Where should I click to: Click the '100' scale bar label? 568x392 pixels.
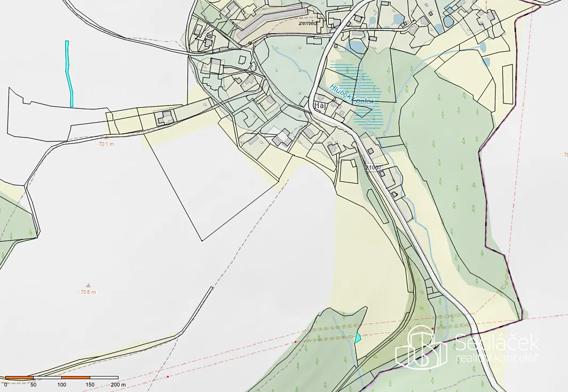[61, 385]
